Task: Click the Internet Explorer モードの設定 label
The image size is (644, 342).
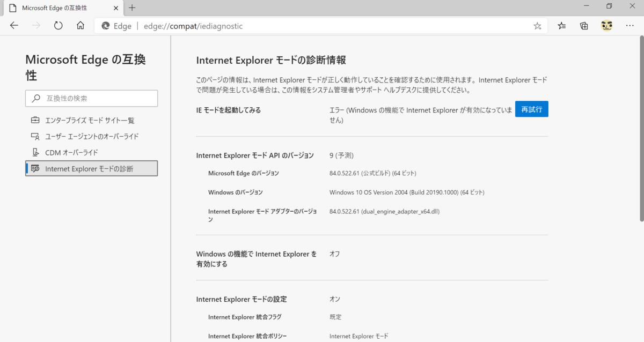Action: [x=241, y=299]
